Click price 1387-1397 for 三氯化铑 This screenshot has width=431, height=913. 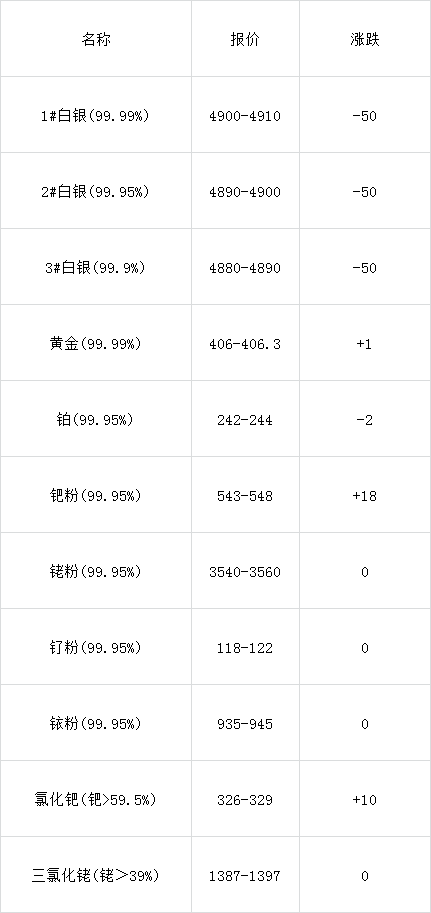(x=245, y=876)
